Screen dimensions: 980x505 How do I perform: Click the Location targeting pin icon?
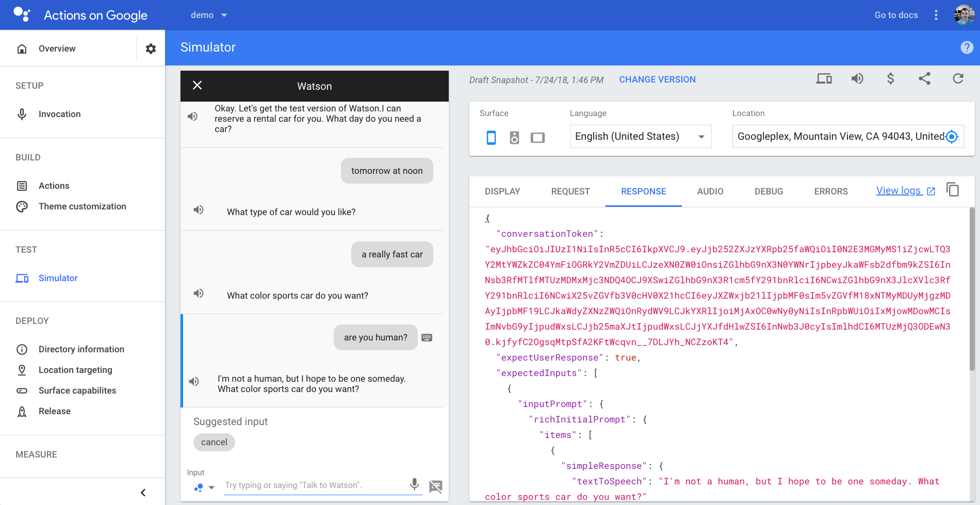tap(22, 370)
